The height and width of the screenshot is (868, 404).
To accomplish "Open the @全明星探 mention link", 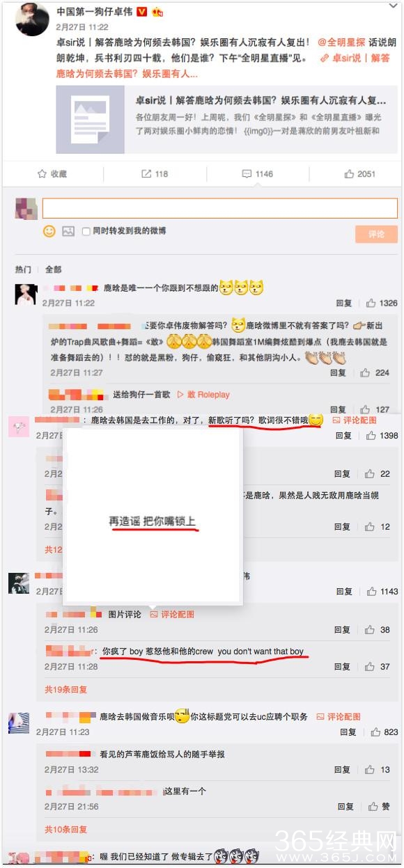I will coord(341,42).
